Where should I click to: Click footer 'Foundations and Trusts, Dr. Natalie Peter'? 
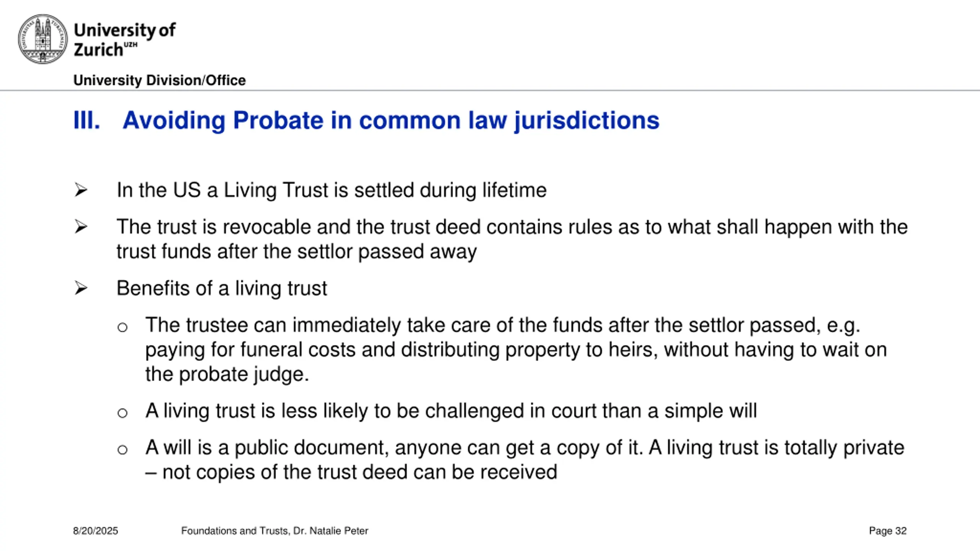274,531
